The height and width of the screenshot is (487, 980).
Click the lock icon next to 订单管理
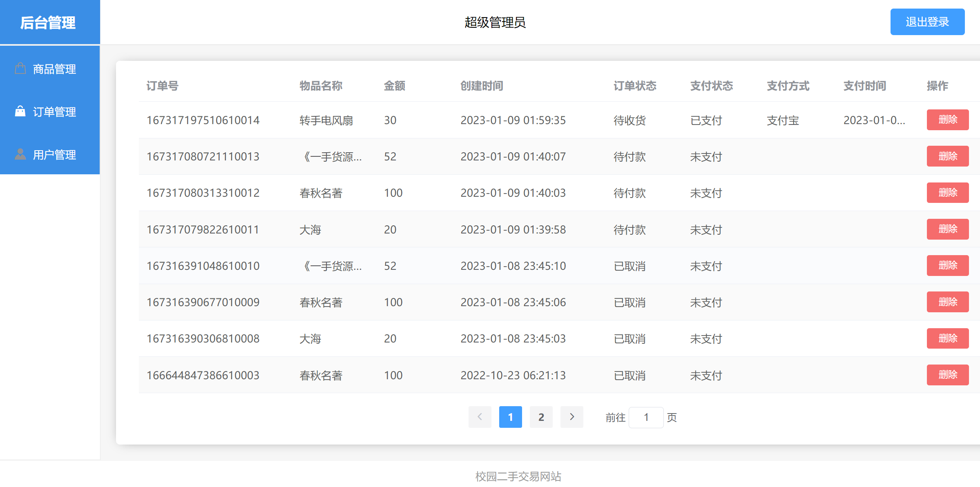[x=20, y=111]
